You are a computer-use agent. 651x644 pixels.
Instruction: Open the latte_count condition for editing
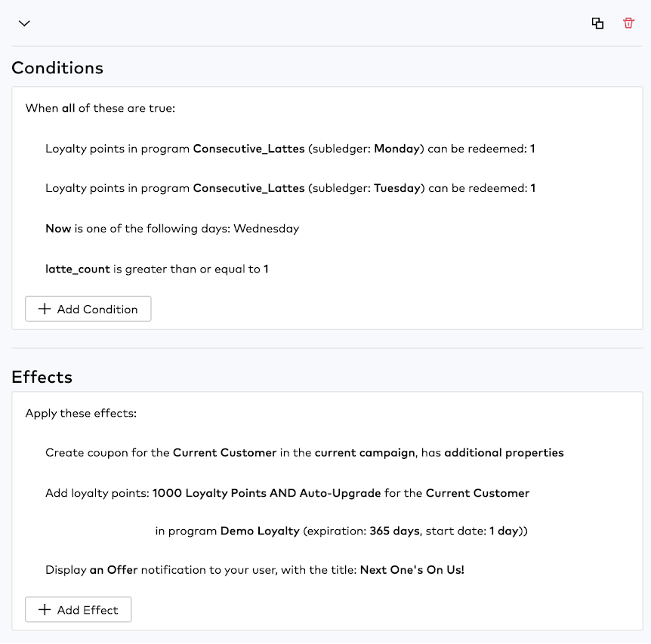tap(156, 269)
